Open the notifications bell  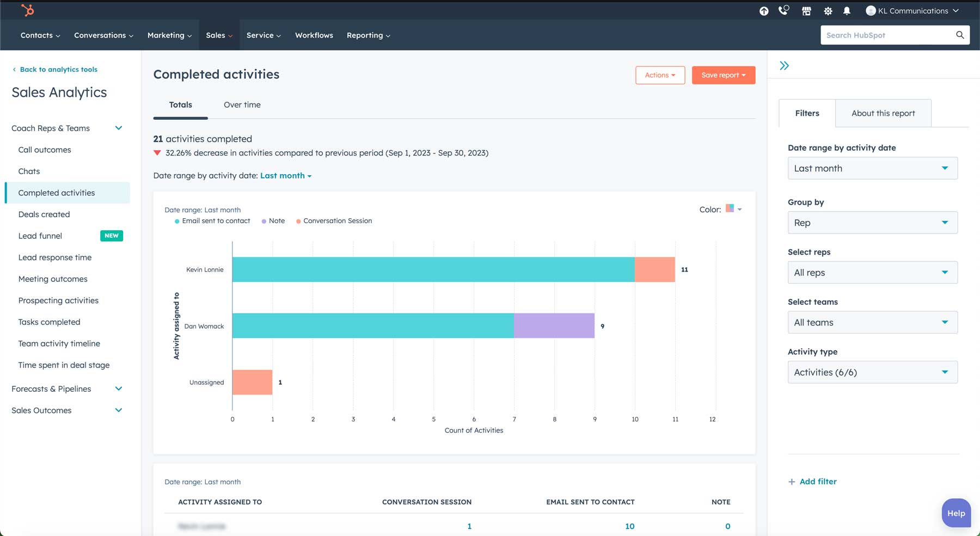pos(847,10)
